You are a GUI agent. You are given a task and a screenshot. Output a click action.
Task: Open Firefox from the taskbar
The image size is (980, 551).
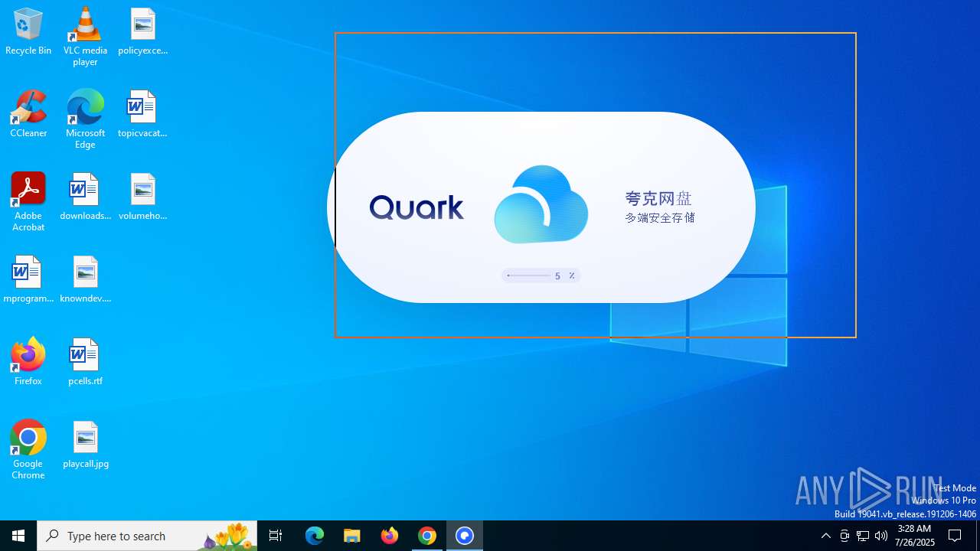pos(390,536)
